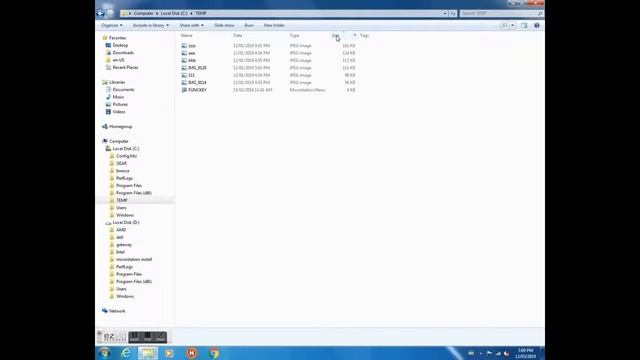Open the Size column filter arrow
This screenshot has width=640, height=360.
click(x=355, y=36)
